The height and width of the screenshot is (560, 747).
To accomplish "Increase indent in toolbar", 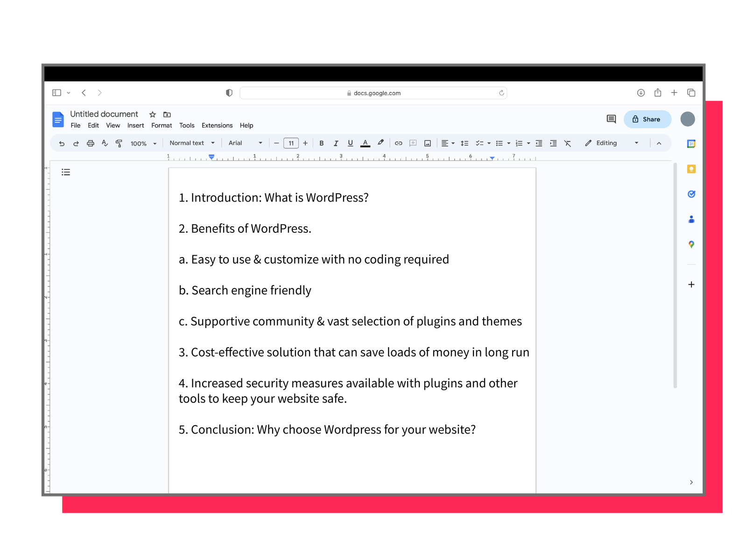I will [553, 143].
